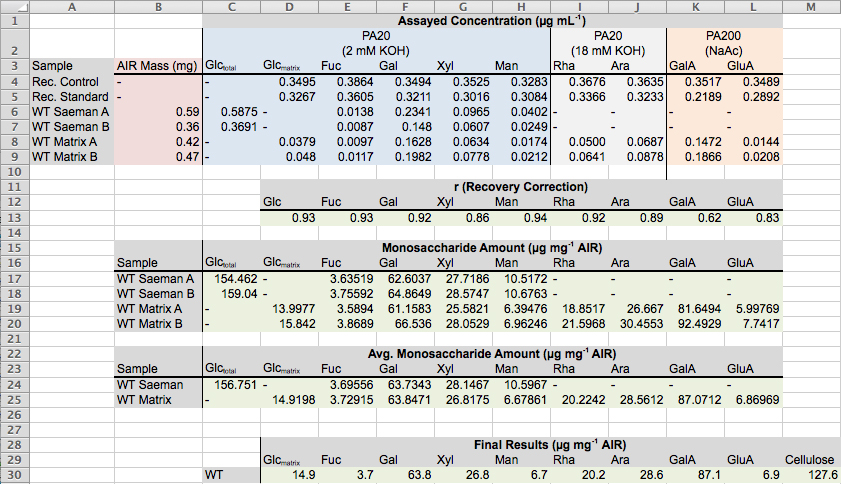The image size is (841, 484).
Task: Click GalA value 0.1472
Action: point(696,142)
